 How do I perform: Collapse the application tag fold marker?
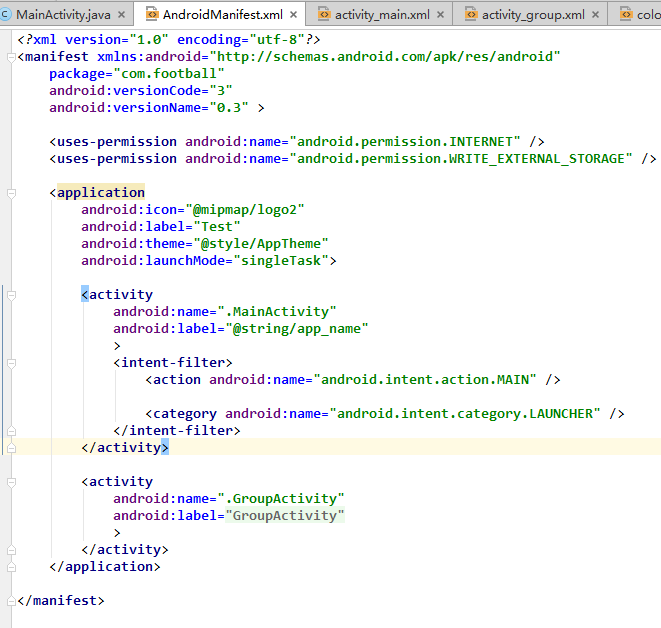(11, 193)
